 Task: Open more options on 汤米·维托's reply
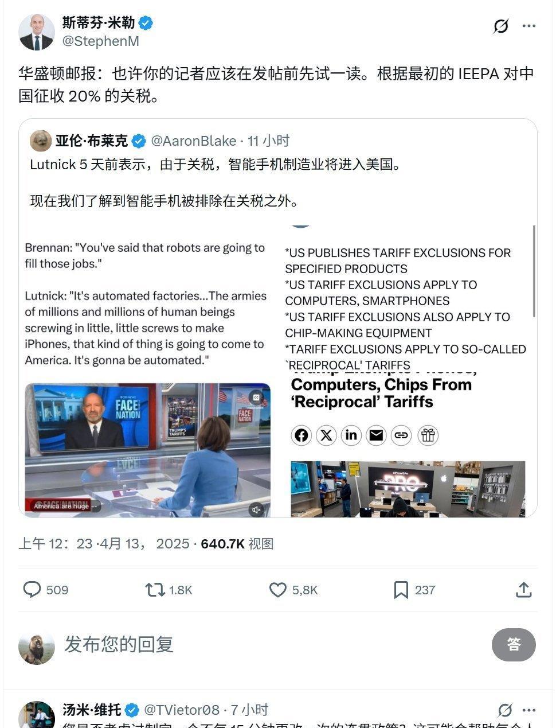(529, 710)
